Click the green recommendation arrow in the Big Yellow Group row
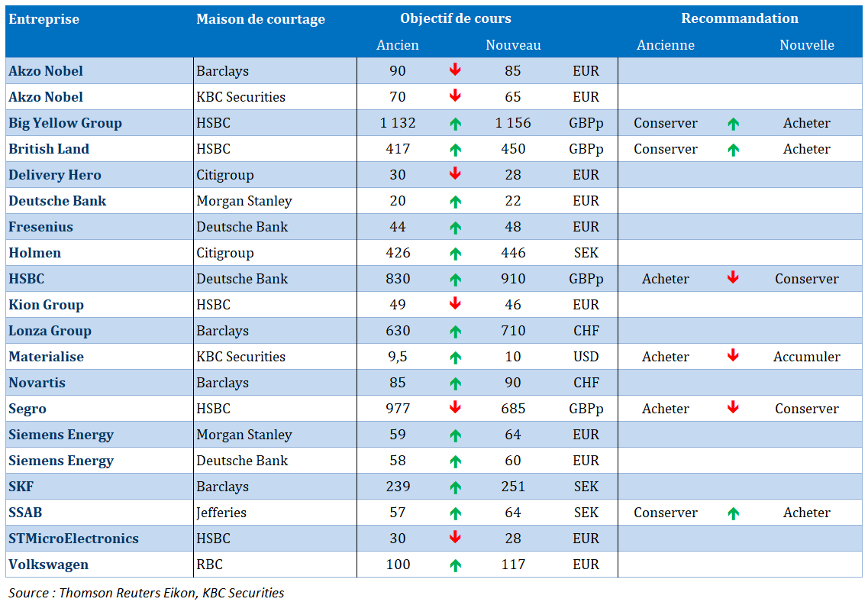Screen dimensions: 868x602 point(733,124)
